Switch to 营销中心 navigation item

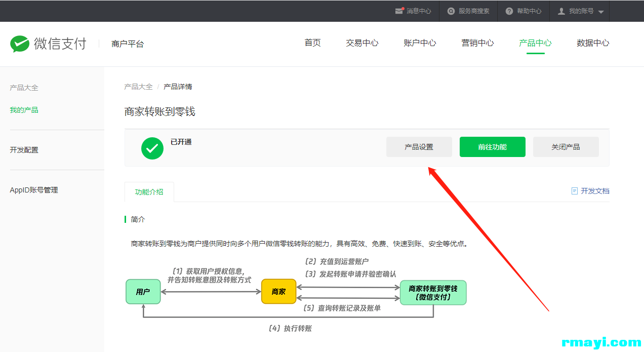[477, 43]
